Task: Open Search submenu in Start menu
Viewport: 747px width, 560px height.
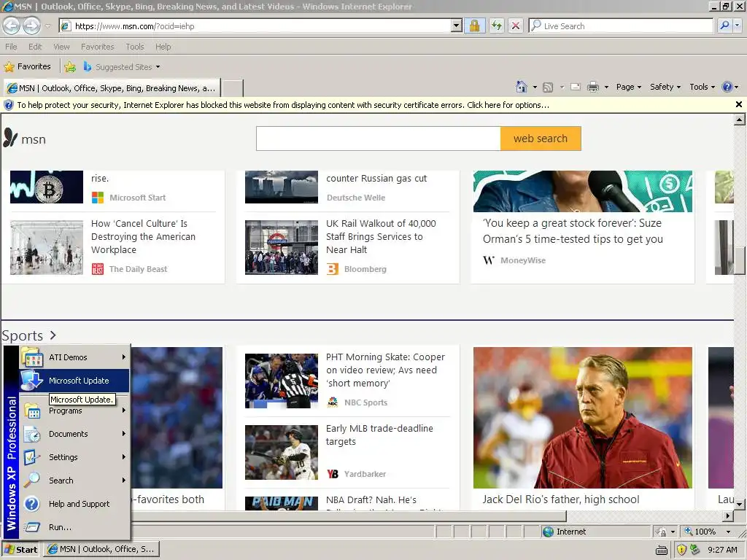Action: coord(74,481)
